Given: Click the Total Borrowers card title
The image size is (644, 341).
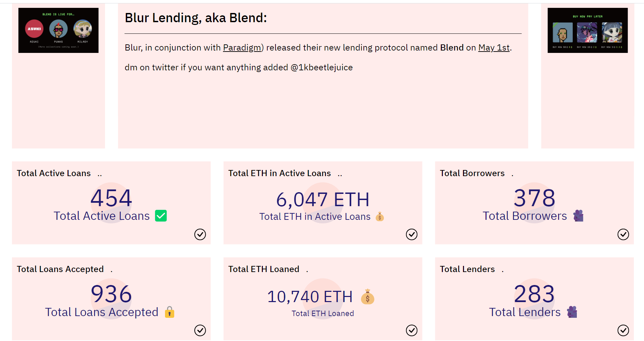Looking at the screenshot, I should coord(472,173).
